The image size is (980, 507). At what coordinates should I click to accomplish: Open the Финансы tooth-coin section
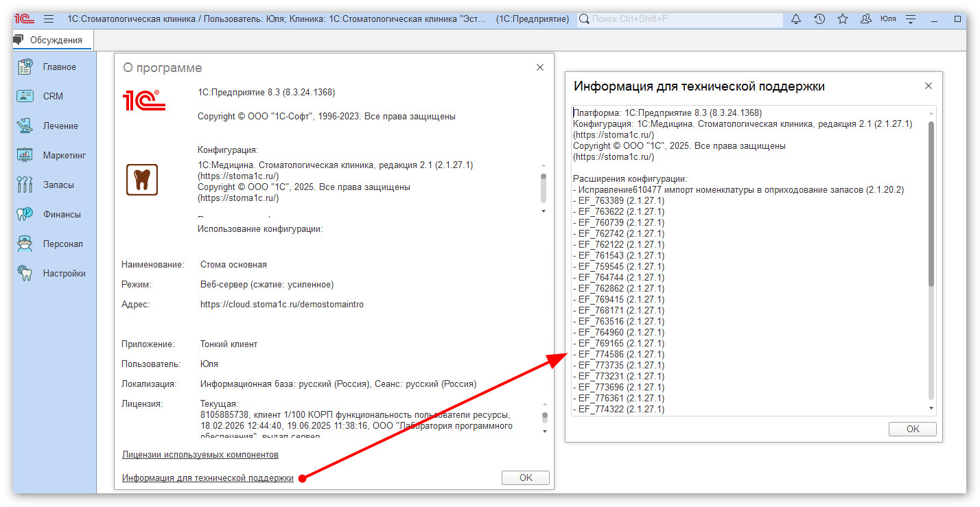[x=25, y=214]
